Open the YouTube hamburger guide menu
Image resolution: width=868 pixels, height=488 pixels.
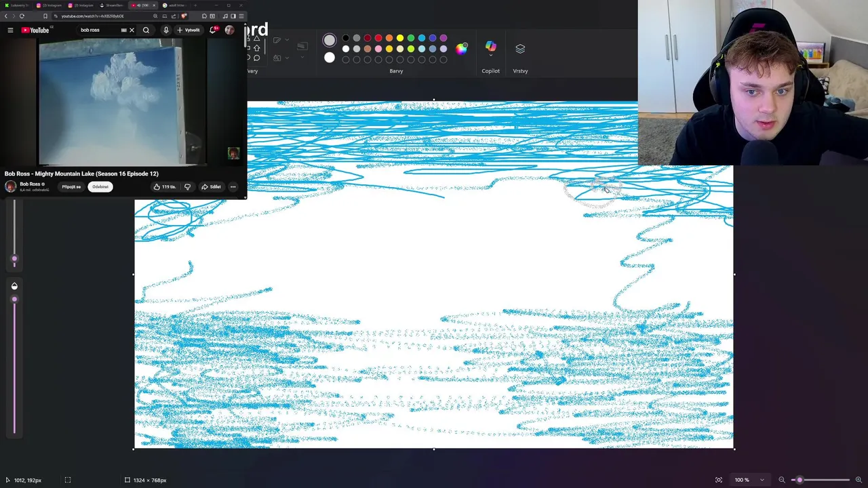10,30
